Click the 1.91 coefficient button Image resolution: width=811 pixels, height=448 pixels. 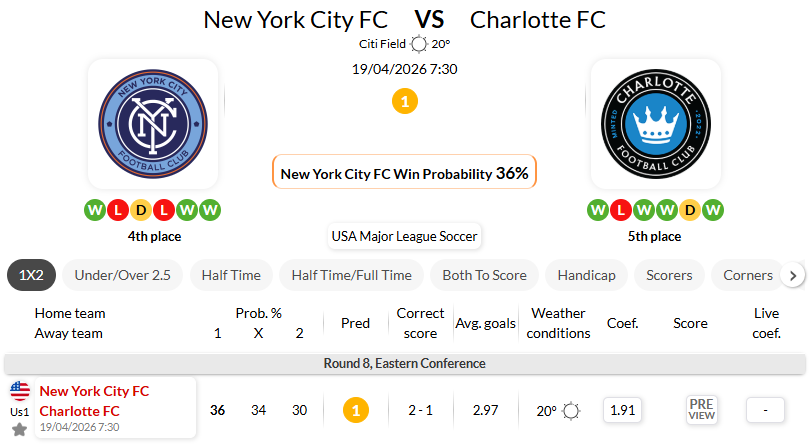click(x=622, y=410)
